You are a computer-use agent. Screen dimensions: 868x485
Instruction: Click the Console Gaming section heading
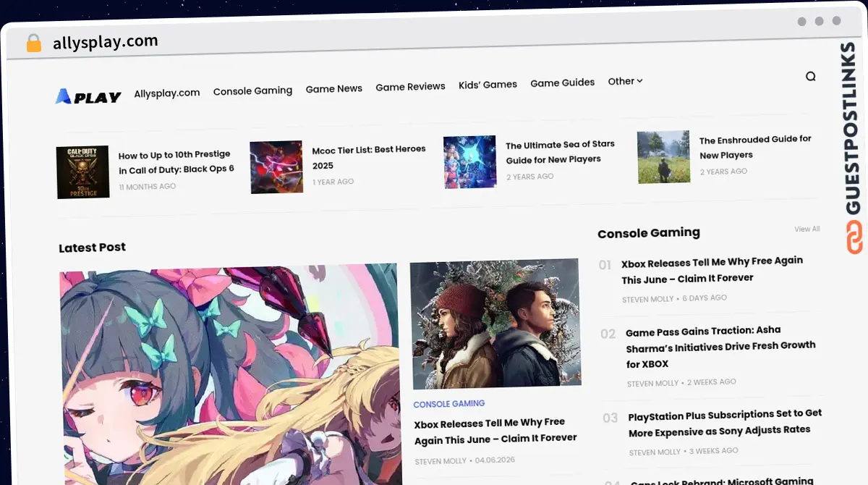[649, 233]
